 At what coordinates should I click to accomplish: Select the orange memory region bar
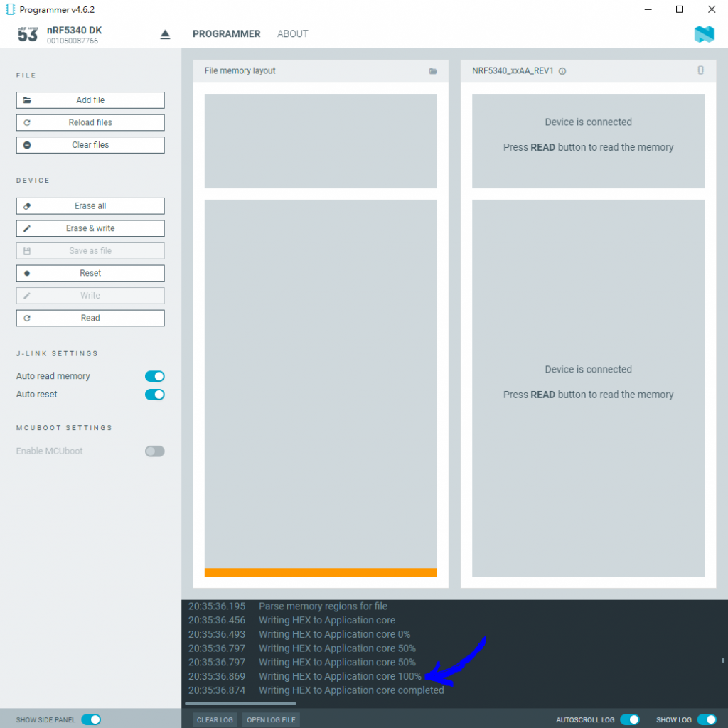pyautogui.click(x=321, y=572)
